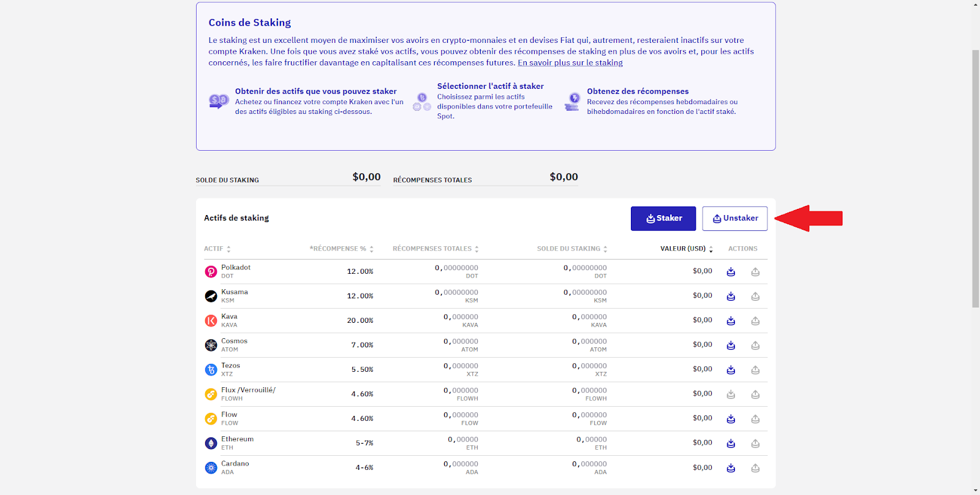Click the Polkadot asset name
This screenshot has height=495, width=980.
(236, 267)
